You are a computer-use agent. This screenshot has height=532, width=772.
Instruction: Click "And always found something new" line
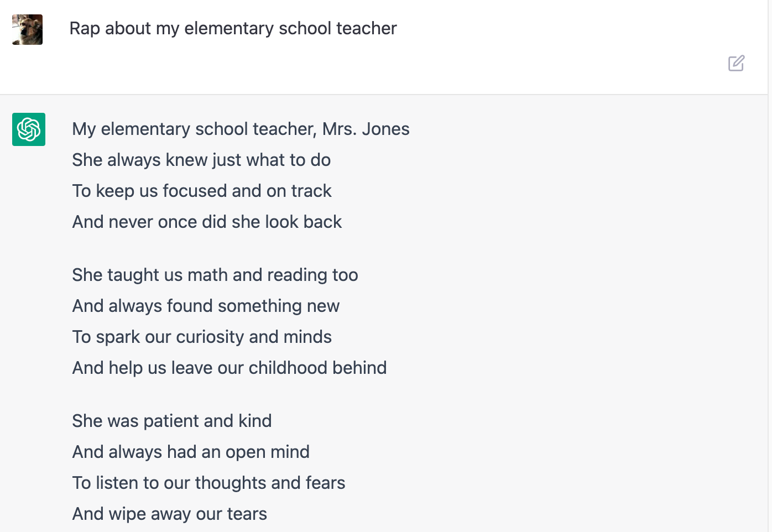point(206,306)
